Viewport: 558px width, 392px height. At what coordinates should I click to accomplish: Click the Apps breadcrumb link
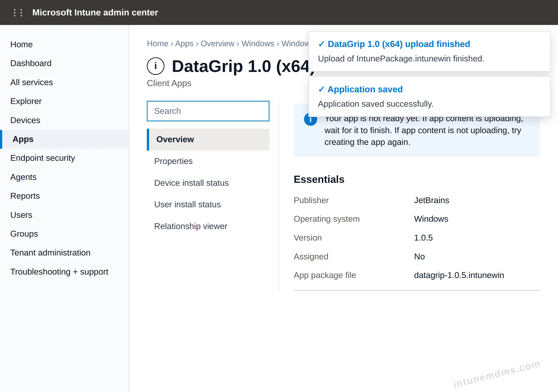click(184, 43)
